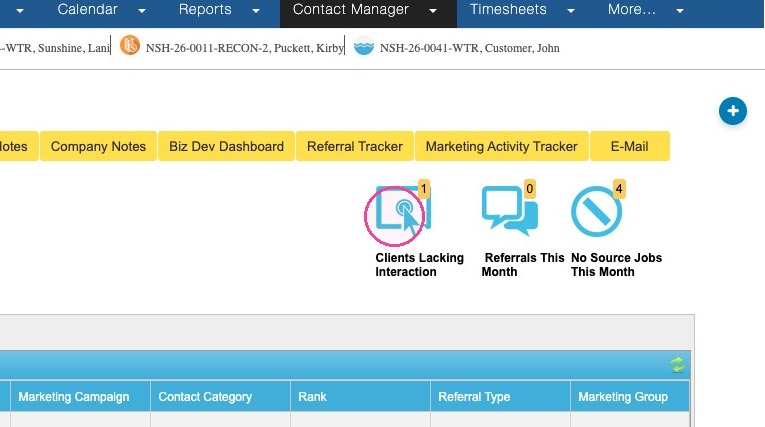Switch to the Biz Dev Dashboard tab
This screenshot has height=427, width=765.
click(226, 146)
